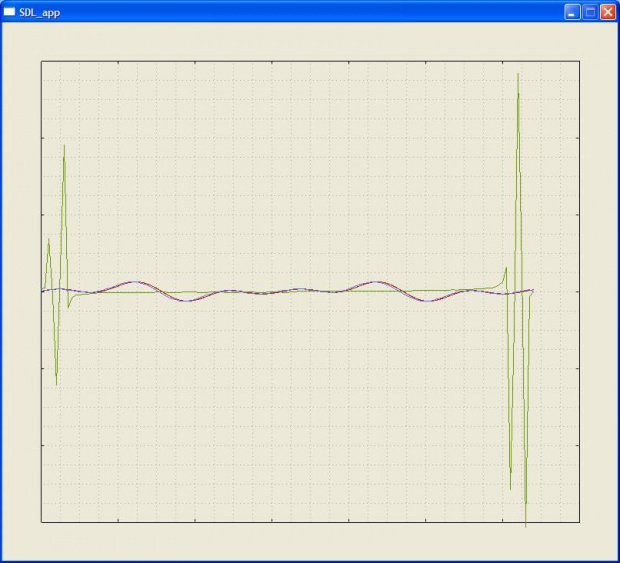Click the SDL_app title text
620x563 pixels.
pyautogui.click(x=40, y=13)
